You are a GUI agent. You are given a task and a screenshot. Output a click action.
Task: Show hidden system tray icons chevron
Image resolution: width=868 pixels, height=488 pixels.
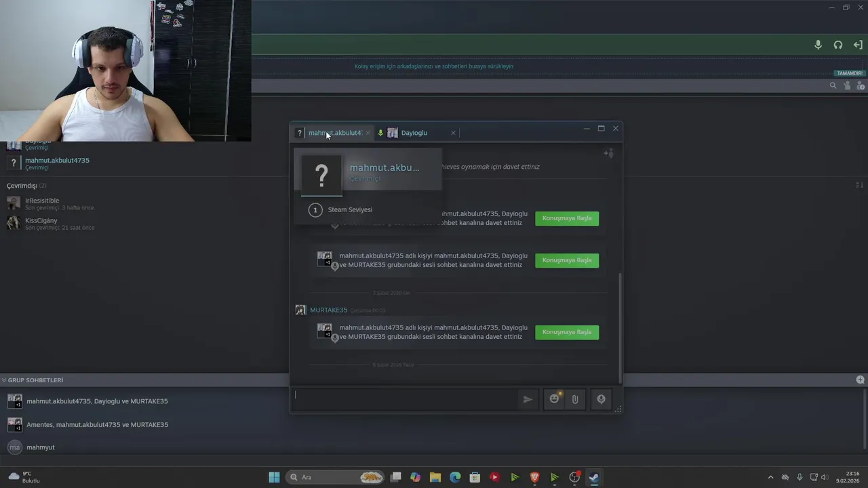770,477
